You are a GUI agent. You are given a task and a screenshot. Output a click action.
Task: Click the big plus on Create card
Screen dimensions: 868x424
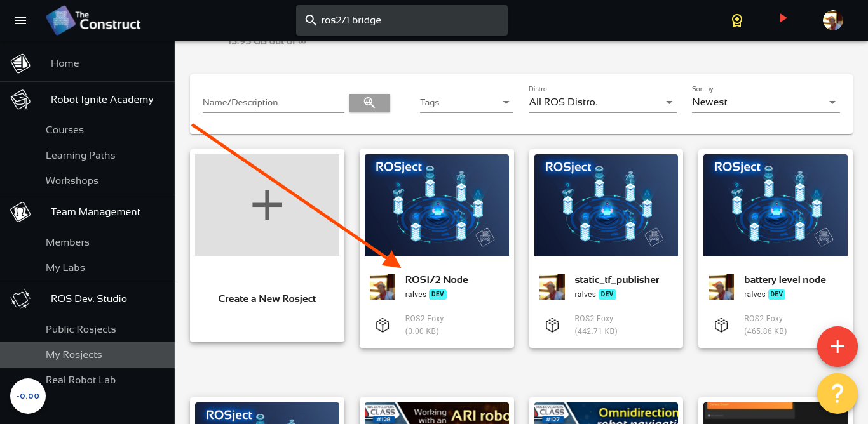pyautogui.click(x=267, y=205)
